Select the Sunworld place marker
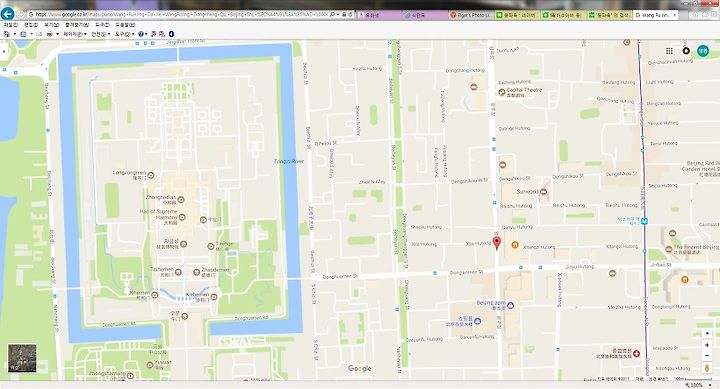Image resolution: width=720 pixels, height=389 pixels. pyautogui.click(x=544, y=192)
